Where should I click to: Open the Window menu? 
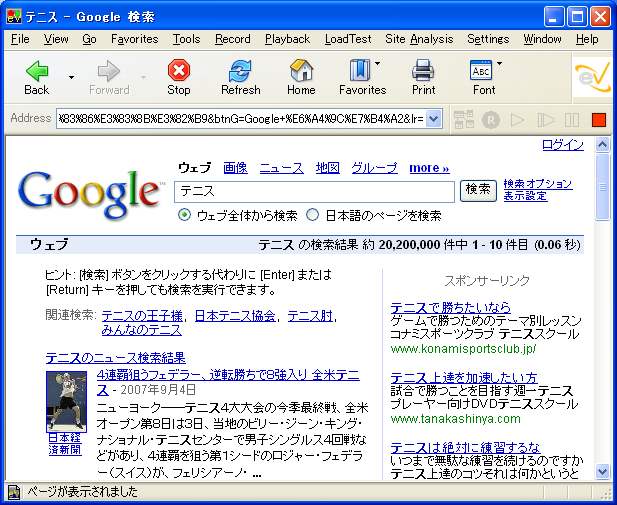(x=542, y=39)
